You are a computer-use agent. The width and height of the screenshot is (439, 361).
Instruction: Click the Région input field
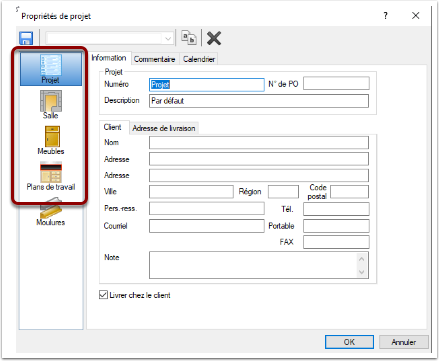pyautogui.click(x=283, y=192)
